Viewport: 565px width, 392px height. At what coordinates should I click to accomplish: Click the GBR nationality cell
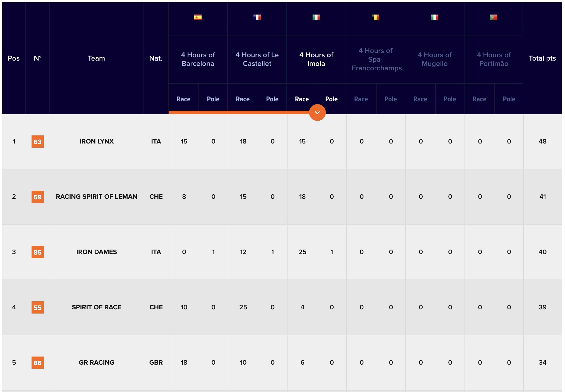(x=156, y=362)
